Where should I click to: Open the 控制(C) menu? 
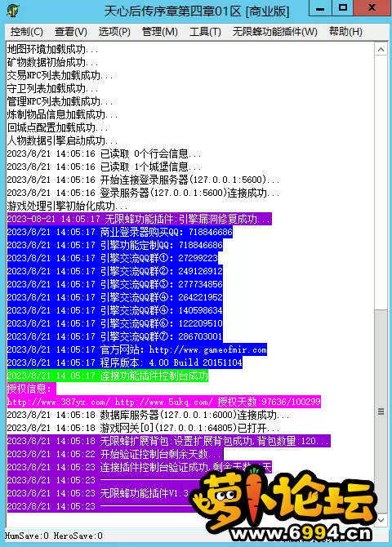click(26, 32)
